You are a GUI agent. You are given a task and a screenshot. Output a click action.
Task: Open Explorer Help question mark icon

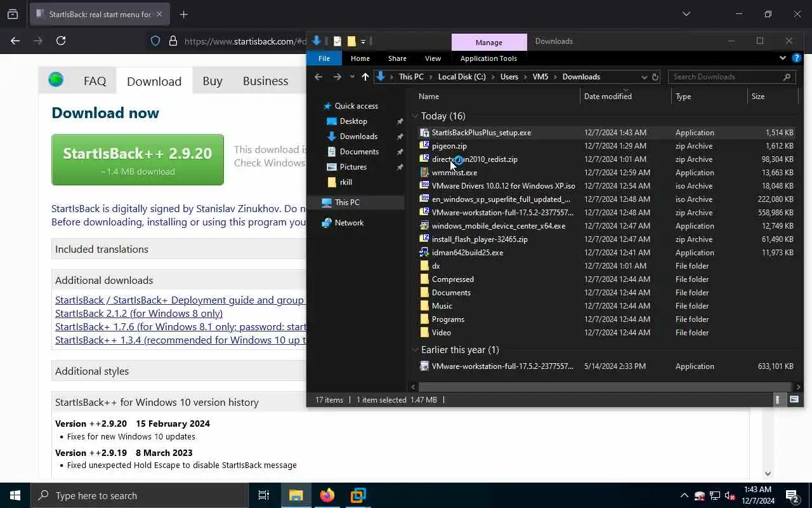click(797, 58)
